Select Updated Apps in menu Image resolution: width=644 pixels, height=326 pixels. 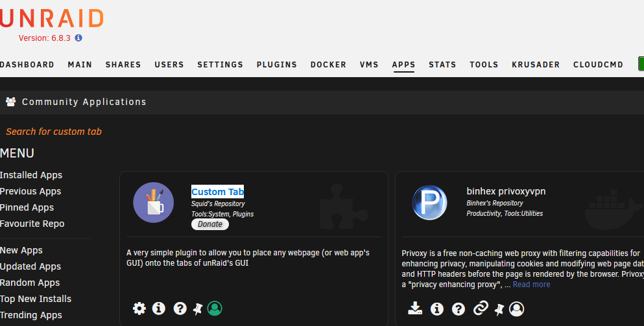pos(30,266)
